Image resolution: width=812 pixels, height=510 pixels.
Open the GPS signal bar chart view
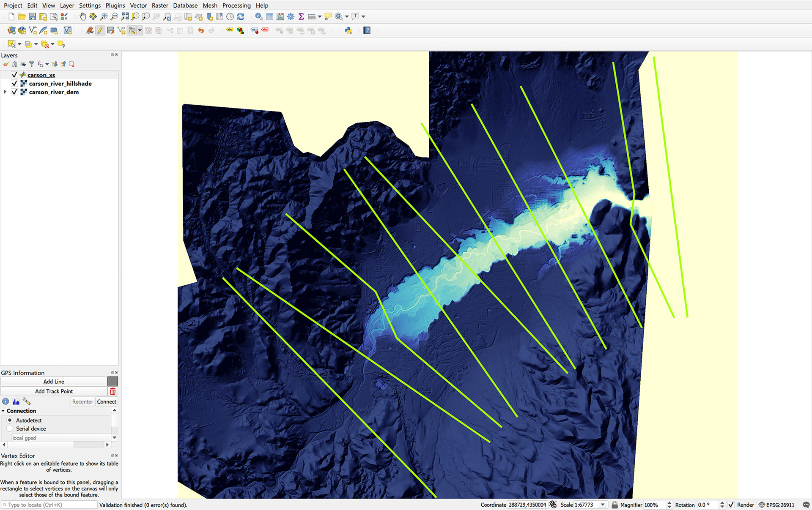point(16,401)
